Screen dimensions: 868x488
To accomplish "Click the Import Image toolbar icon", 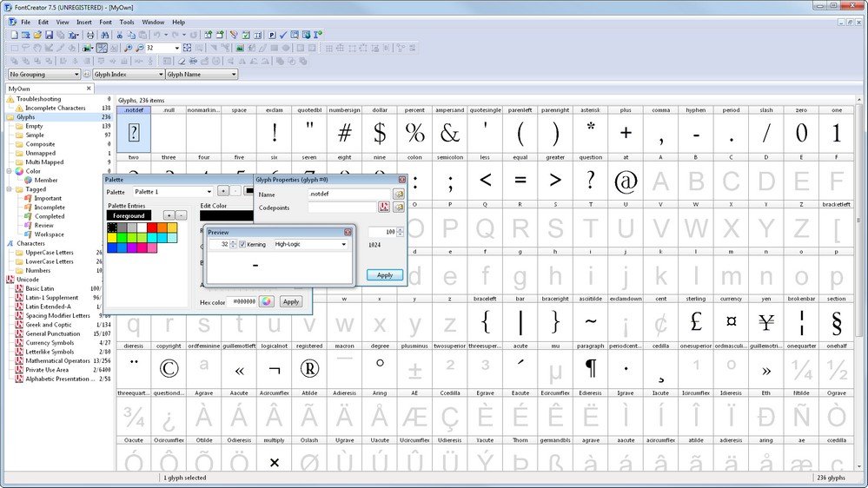I will pyautogui.click(x=88, y=48).
